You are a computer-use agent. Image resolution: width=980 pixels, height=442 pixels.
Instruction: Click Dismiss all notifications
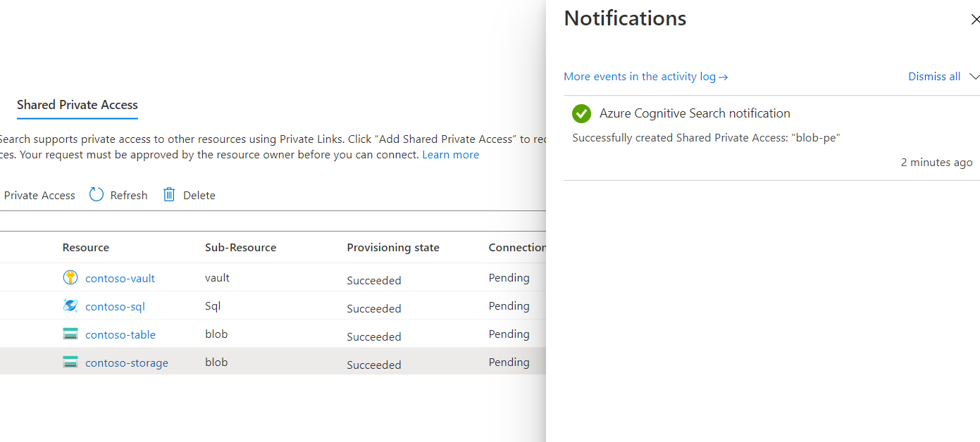click(x=934, y=77)
